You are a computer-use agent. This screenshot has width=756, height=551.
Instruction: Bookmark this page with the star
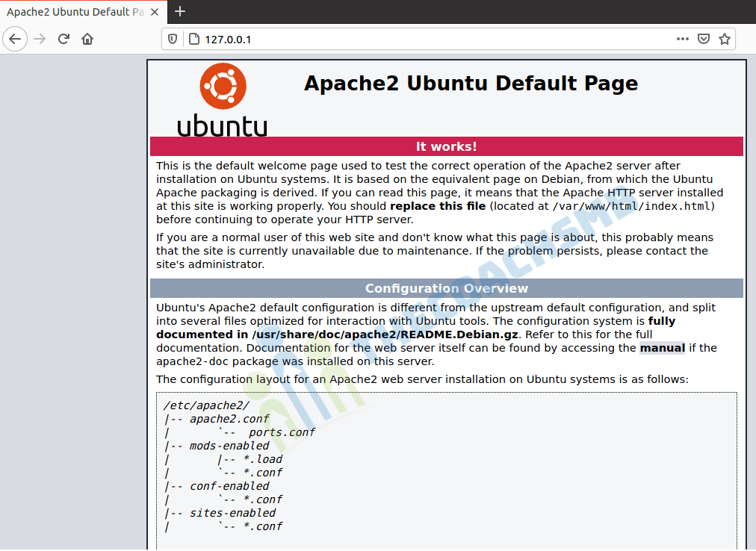(x=724, y=39)
